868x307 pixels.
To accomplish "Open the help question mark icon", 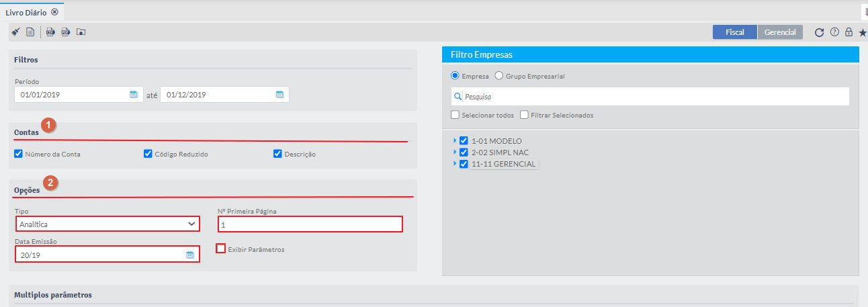I will pyautogui.click(x=834, y=32).
